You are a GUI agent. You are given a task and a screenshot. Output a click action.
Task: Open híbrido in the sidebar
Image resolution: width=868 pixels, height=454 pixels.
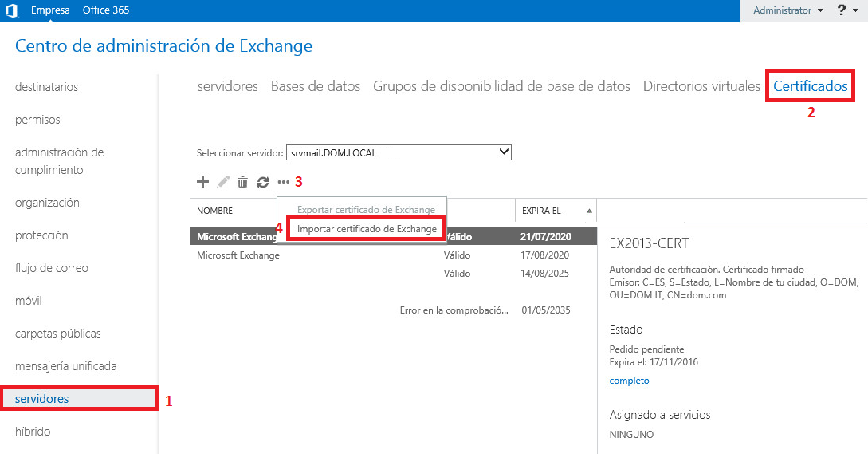[x=33, y=432]
